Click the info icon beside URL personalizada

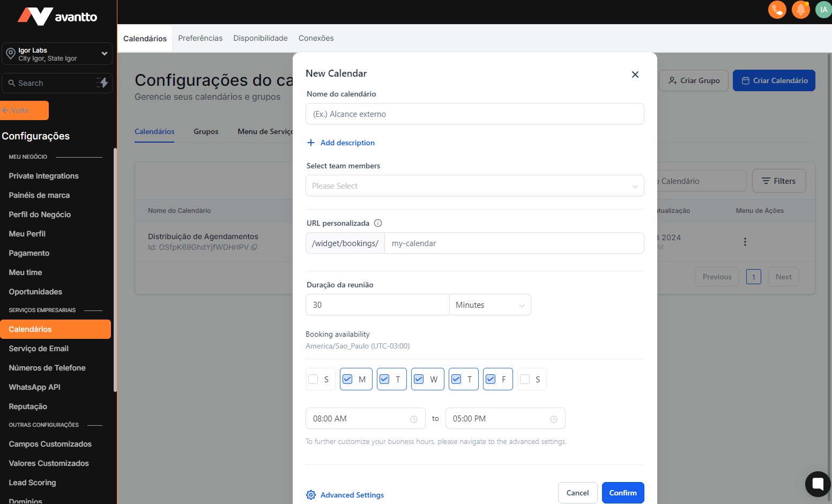[378, 223]
